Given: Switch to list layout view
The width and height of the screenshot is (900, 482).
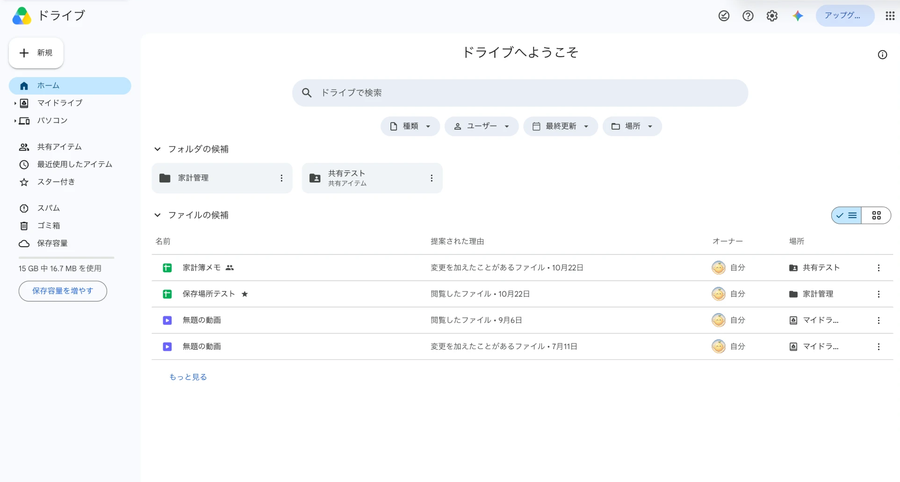Looking at the screenshot, I should [x=847, y=215].
